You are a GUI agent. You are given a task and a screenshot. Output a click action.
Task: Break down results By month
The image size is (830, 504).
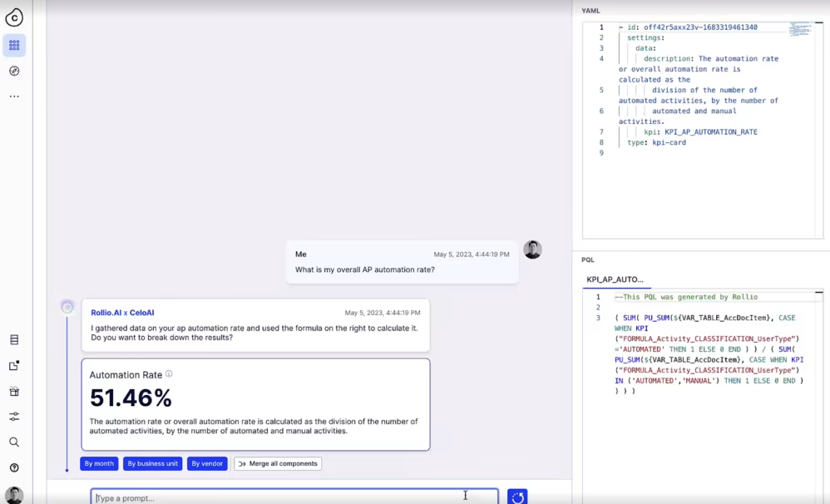tap(99, 463)
